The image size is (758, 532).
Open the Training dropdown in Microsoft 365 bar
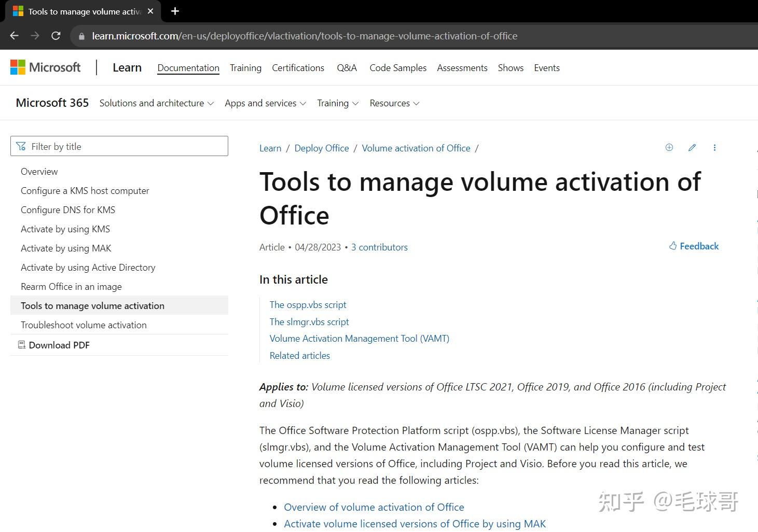coord(338,103)
